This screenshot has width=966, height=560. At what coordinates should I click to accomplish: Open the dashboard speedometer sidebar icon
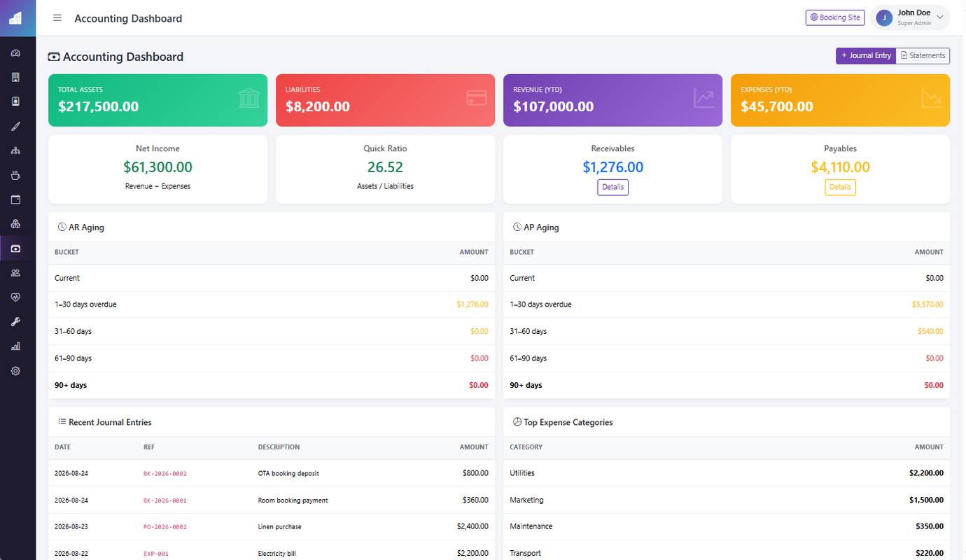click(x=15, y=53)
